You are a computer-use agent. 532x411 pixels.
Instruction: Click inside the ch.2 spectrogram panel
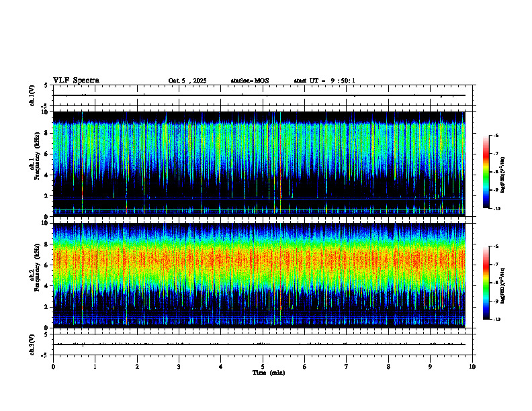point(259,275)
